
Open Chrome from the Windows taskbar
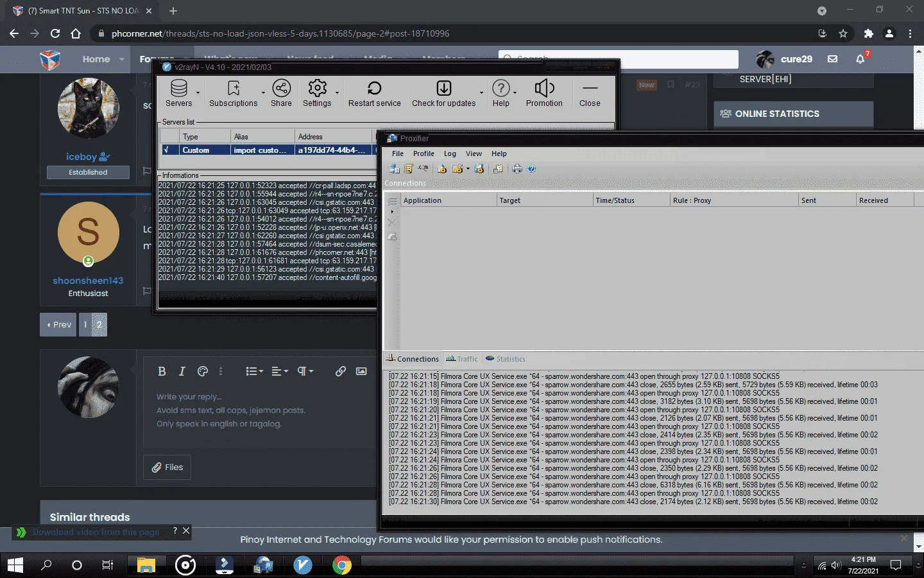point(342,565)
